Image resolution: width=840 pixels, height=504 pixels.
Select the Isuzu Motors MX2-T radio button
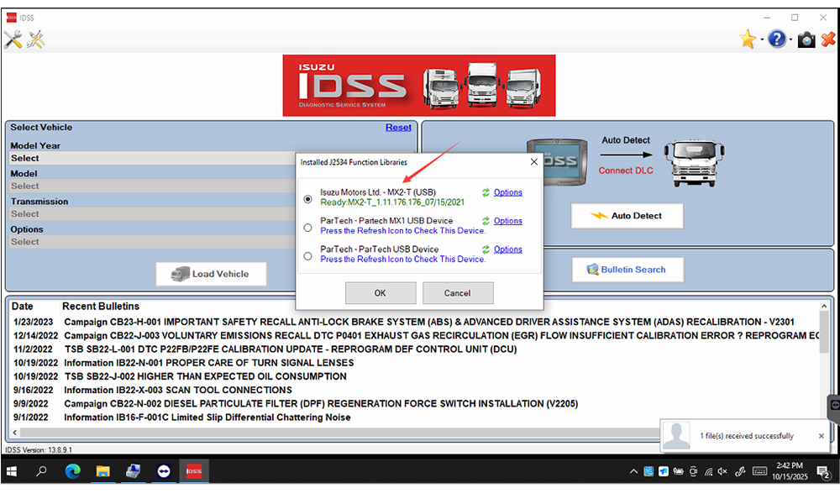tap(308, 199)
